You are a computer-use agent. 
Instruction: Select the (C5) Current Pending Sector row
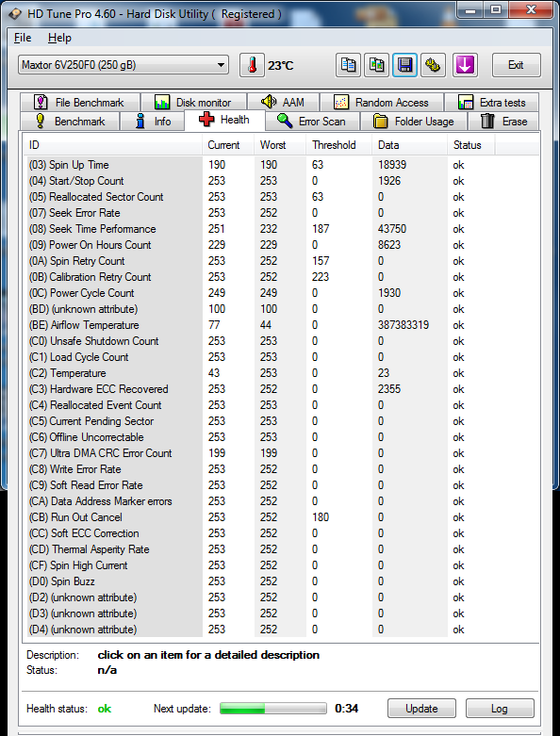[281, 420]
